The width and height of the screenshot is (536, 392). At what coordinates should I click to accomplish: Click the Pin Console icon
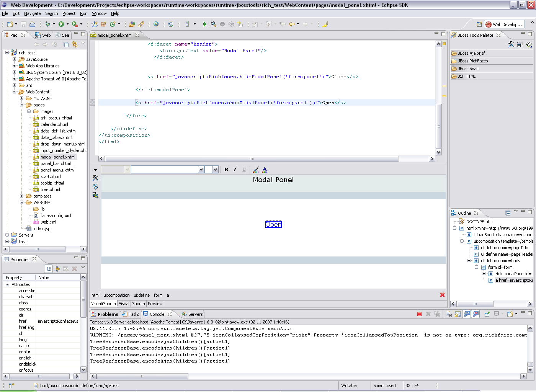487,314
